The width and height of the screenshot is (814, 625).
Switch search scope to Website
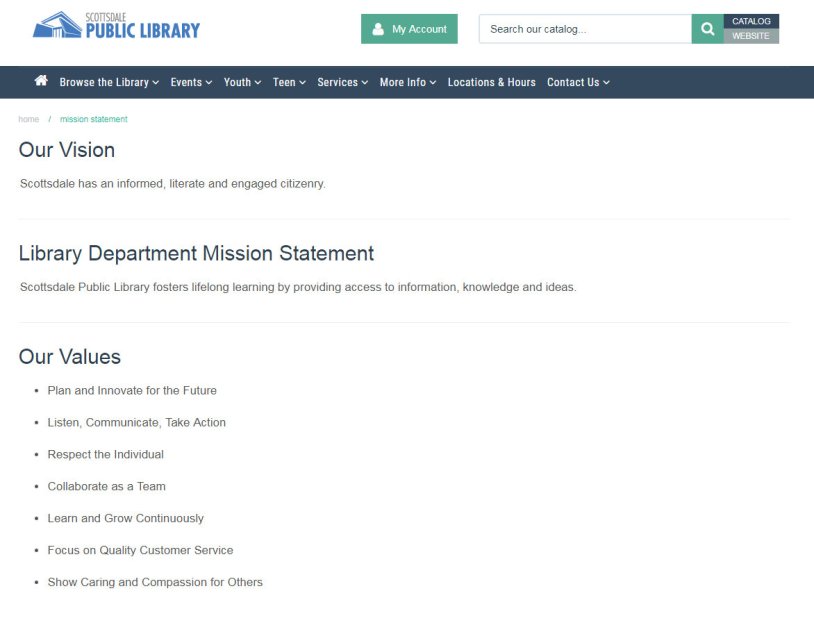click(751, 36)
